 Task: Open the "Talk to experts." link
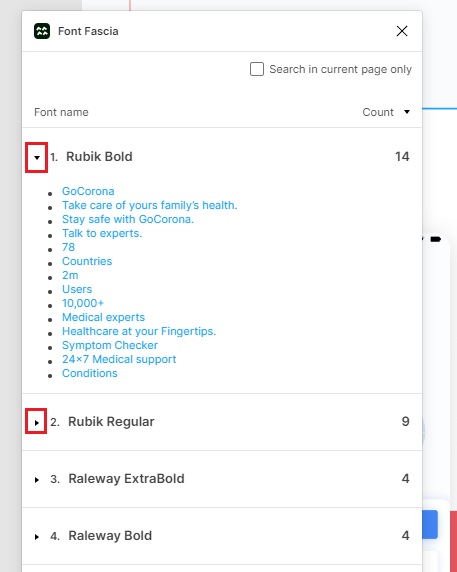pos(102,233)
